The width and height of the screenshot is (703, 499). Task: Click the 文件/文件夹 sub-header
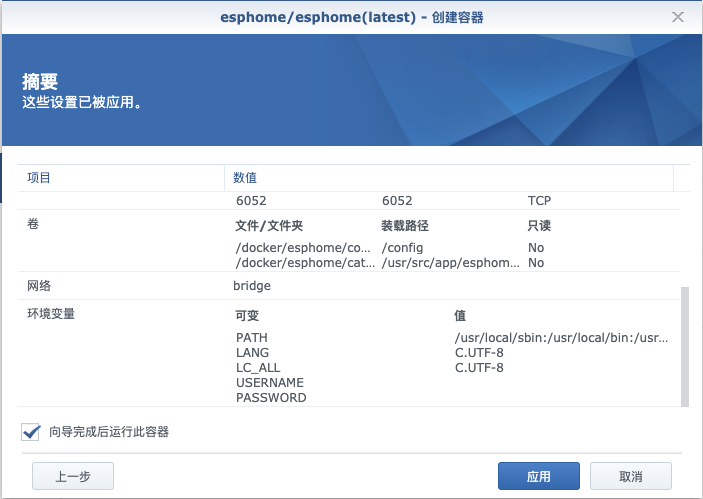coord(269,226)
